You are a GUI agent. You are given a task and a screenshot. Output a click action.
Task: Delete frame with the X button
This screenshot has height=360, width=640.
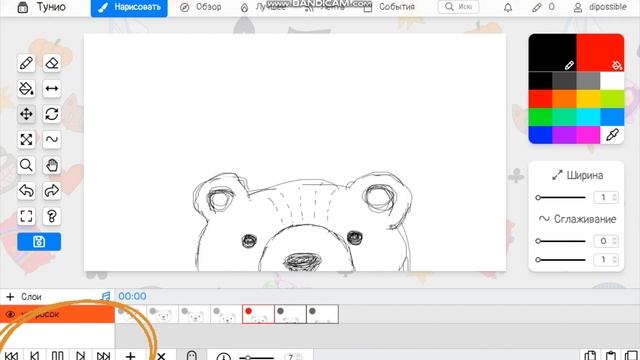coord(161,356)
